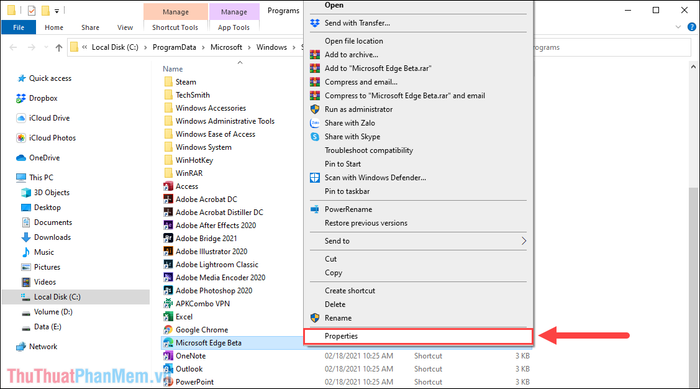Click Google Chrome shortcut icon
700x389 pixels.
[x=168, y=330]
